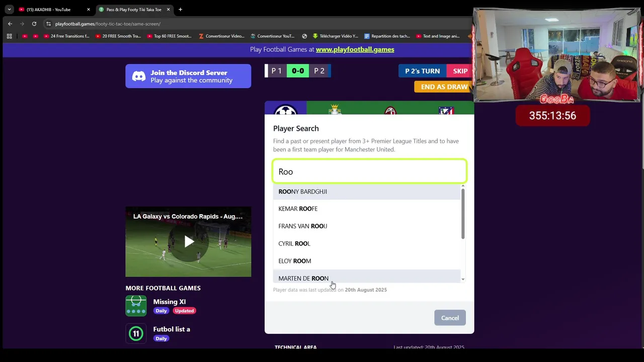The height and width of the screenshot is (362, 644).
Task: Open the Convertisseur Video bookmark
Action: pos(221,36)
